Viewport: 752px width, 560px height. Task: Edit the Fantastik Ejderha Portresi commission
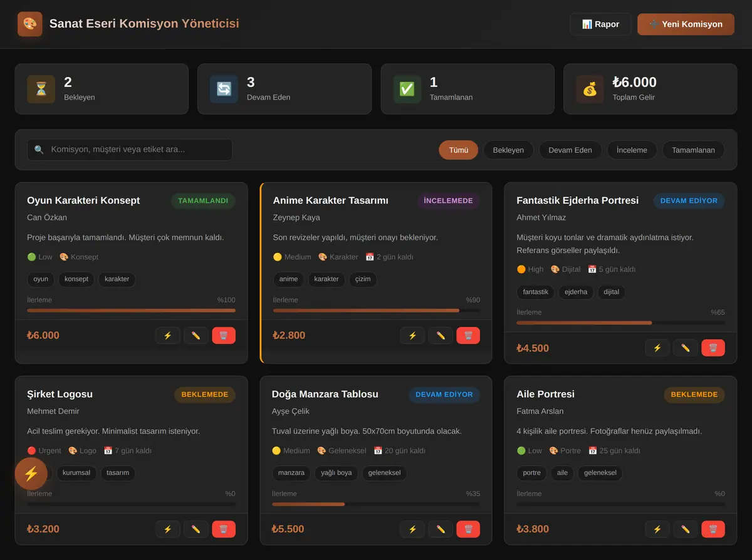click(x=686, y=348)
